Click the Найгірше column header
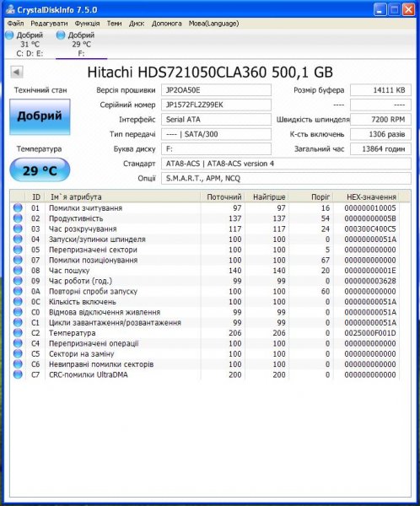 [267, 196]
